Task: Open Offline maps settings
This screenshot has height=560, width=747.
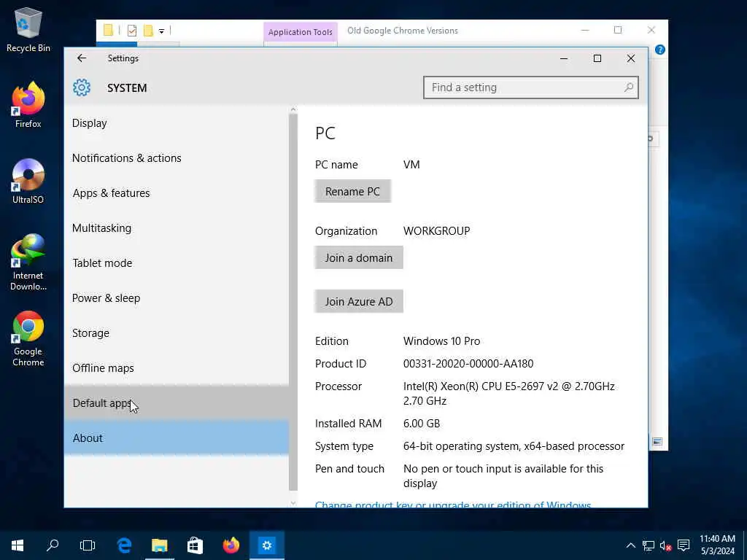Action: coord(177,368)
